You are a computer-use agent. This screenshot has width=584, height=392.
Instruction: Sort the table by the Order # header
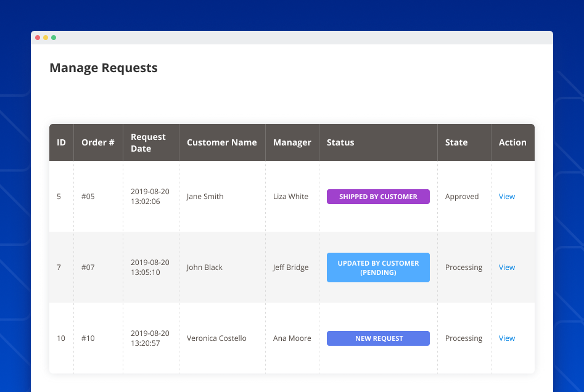coord(97,142)
